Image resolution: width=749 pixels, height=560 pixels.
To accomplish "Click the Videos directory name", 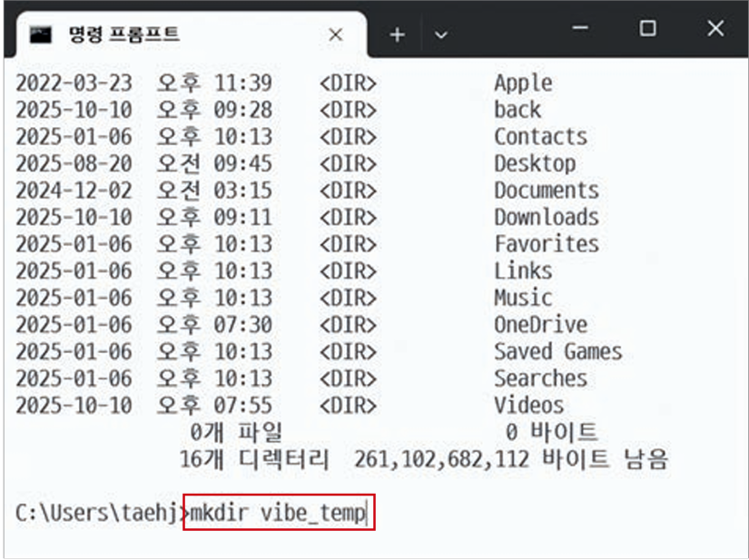I will click(x=528, y=406).
